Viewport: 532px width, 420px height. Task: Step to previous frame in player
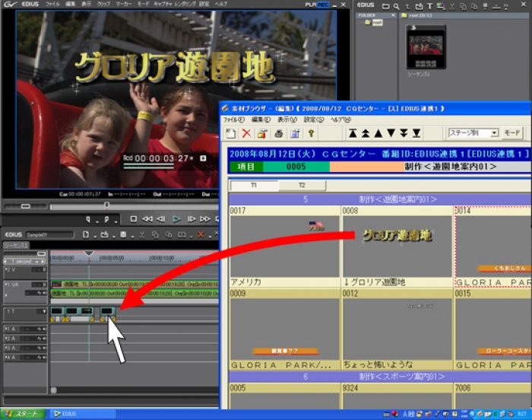point(161,219)
